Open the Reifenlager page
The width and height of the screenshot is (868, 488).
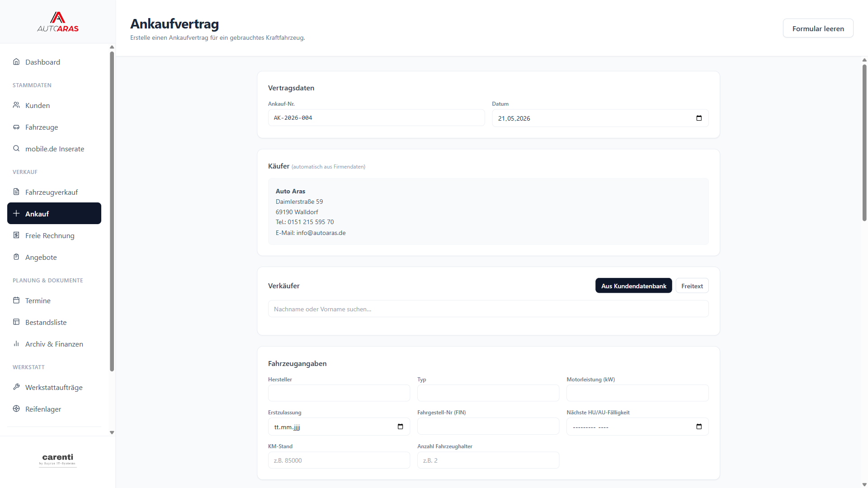[54, 409]
